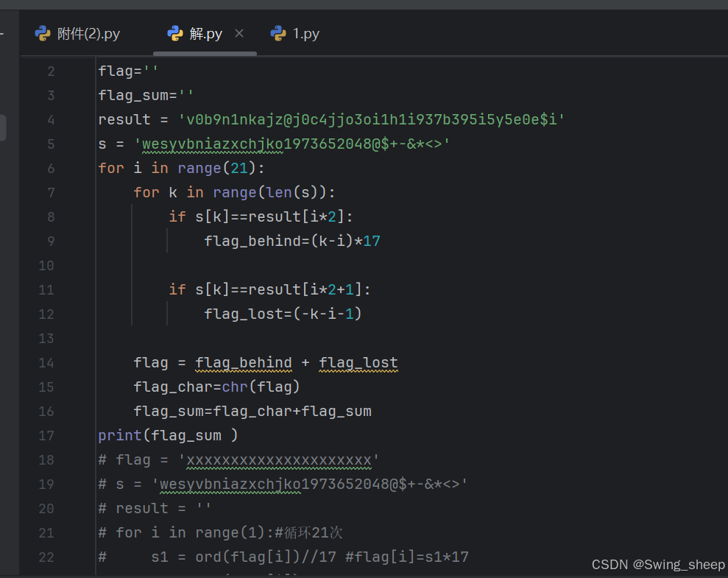
Task: Click comment '# for i in range(1):#循环21次'
Action: click(x=221, y=533)
